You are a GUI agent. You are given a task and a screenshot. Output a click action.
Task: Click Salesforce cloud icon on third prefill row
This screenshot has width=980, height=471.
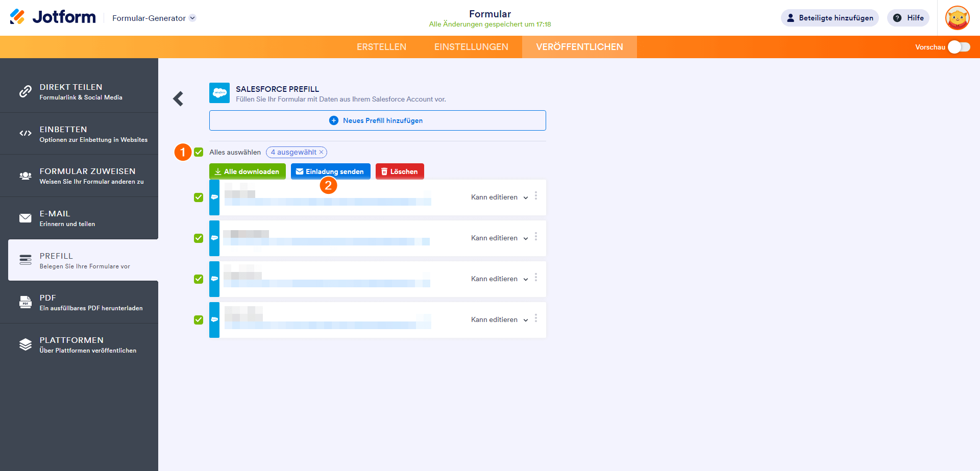click(x=214, y=279)
